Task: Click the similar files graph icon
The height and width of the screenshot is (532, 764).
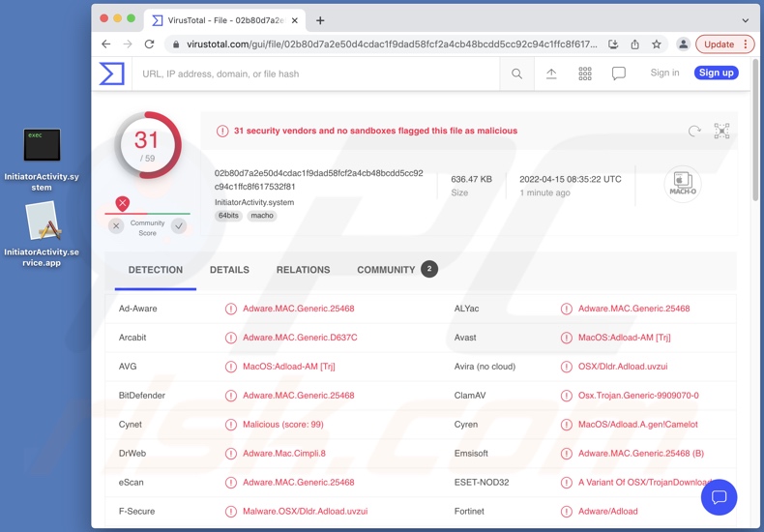Action: [721, 131]
